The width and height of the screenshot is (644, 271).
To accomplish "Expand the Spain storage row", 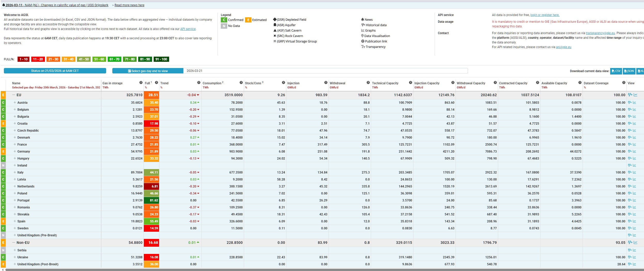I will [x=15, y=221].
